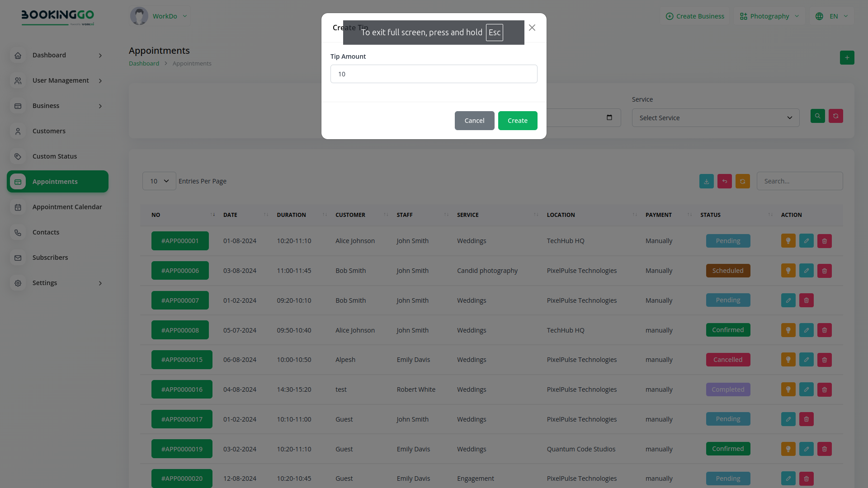Image resolution: width=868 pixels, height=488 pixels.
Task: Open Appointment Calendar in sidebar
Action: pyautogui.click(x=67, y=207)
